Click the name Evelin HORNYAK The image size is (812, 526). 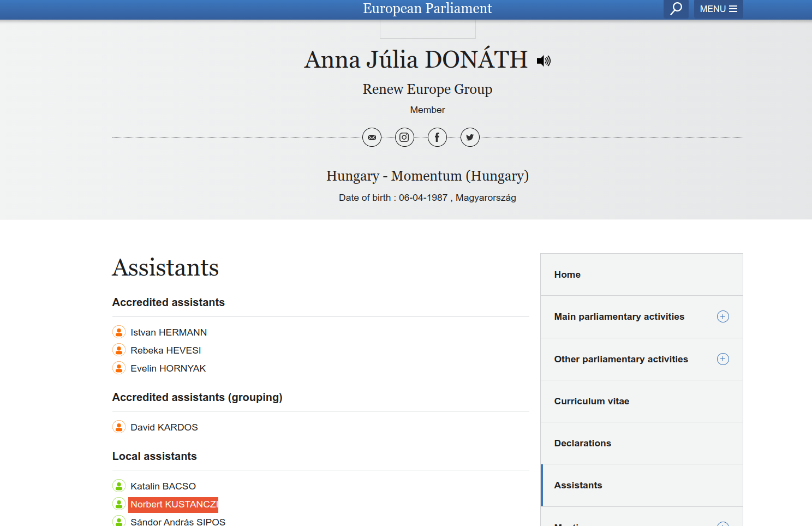pos(168,368)
